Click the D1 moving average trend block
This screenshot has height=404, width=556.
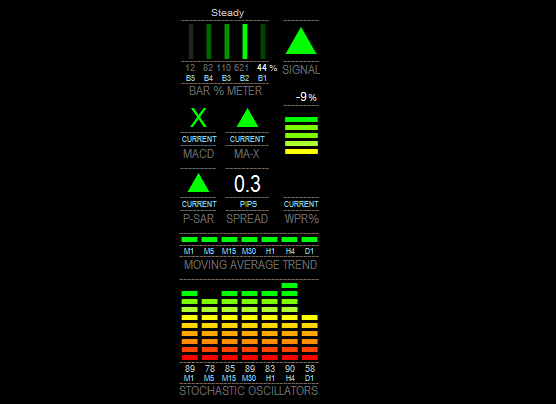point(310,239)
